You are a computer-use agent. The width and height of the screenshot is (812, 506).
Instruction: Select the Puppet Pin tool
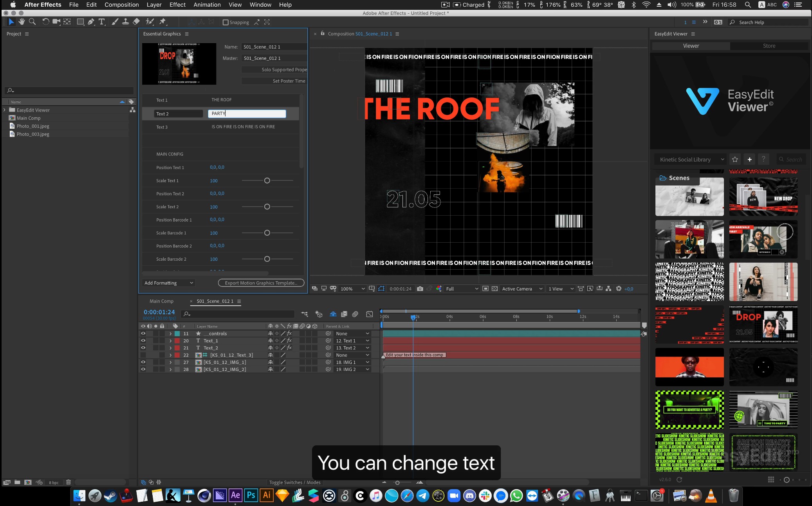point(163,22)
